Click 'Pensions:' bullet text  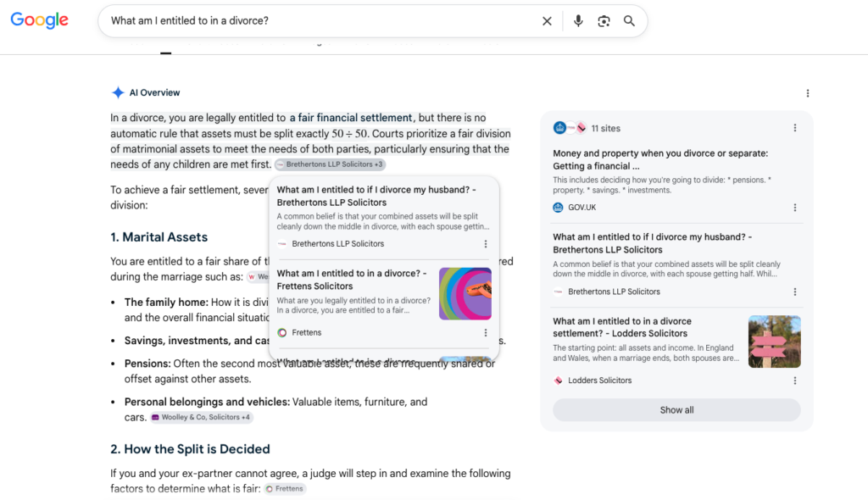click(147, 364)
